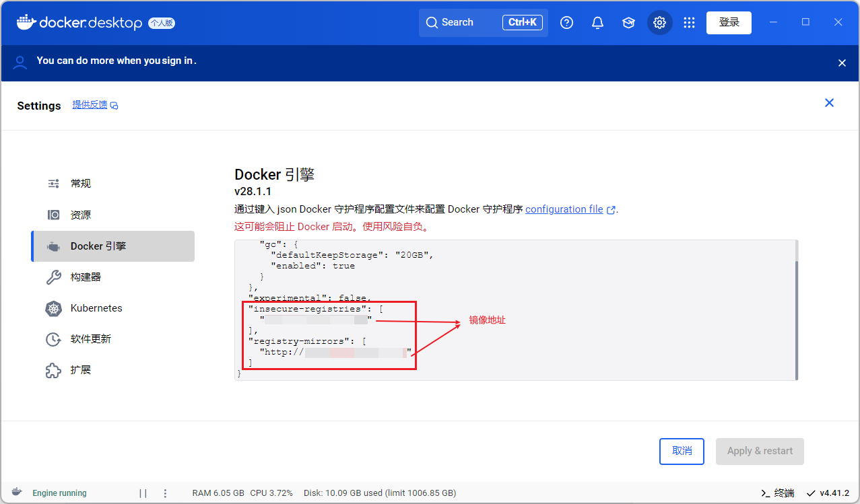
Task: Click inside the daemon JSON editor
Action: (x=515, y=310)
